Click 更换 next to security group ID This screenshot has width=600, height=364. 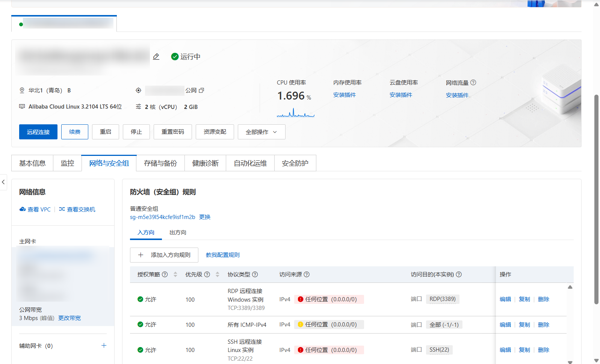[205, 217]
